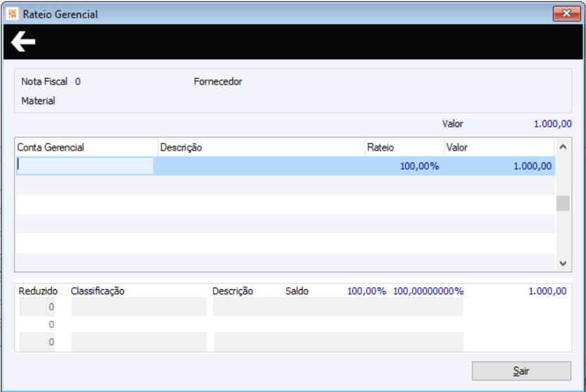Click the first Classificação field
The height and width of the screenshot is (392, 586).
click(139, 307)
